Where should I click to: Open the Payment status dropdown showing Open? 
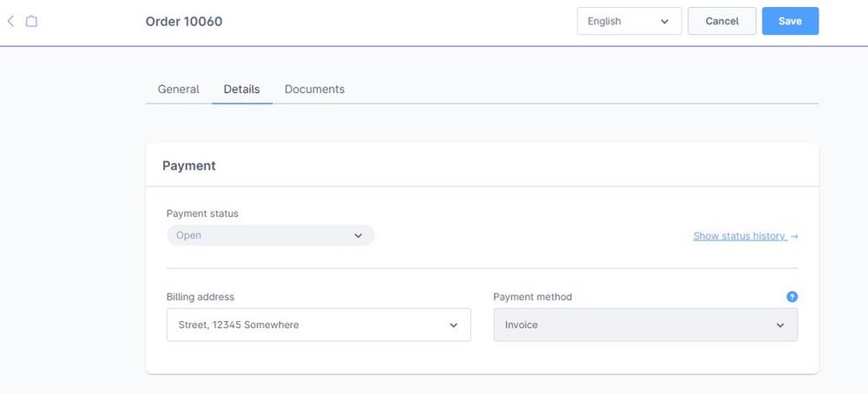[x=271, y=235]
